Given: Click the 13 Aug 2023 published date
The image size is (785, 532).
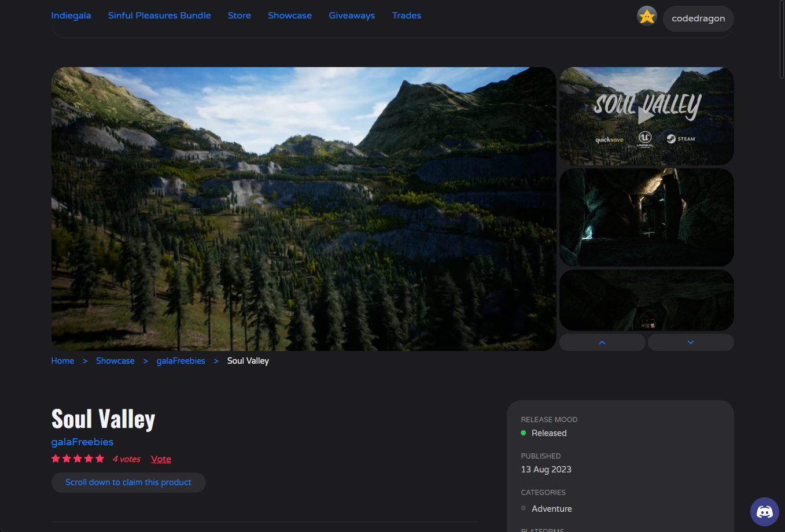Looking at the screenshot, I should click(x=546, y=470).
